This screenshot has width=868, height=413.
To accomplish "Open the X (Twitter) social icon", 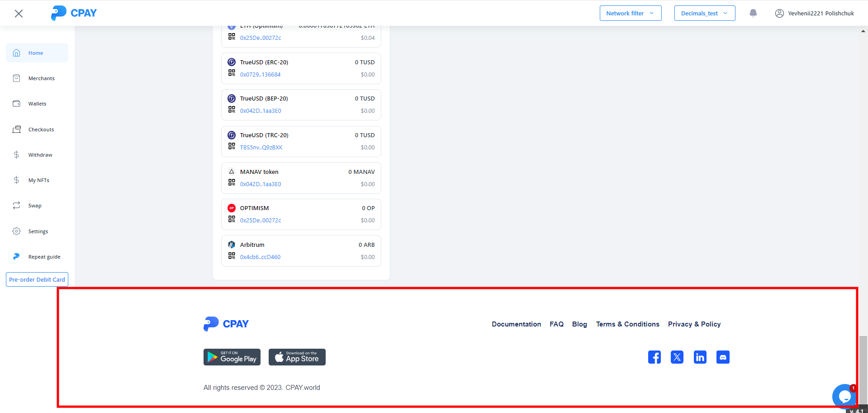I will [x=677, y=357].
